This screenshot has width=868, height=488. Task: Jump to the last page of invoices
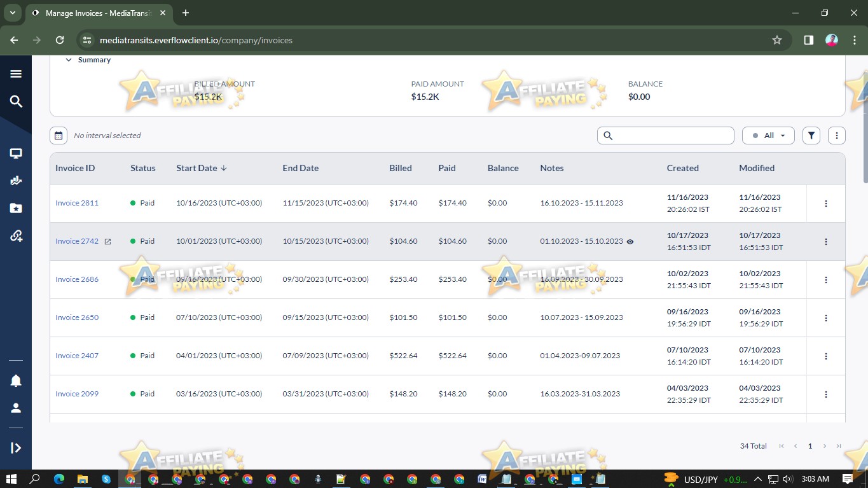(839, 446)
